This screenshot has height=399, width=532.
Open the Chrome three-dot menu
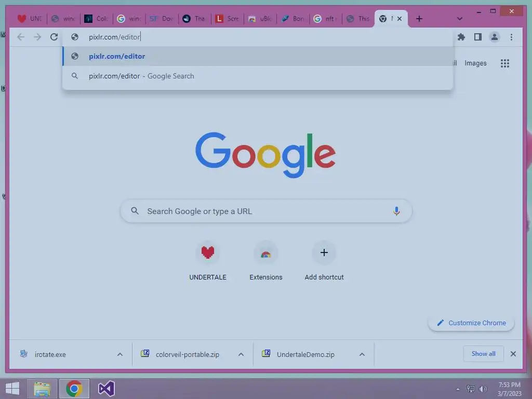click(511, 37)
